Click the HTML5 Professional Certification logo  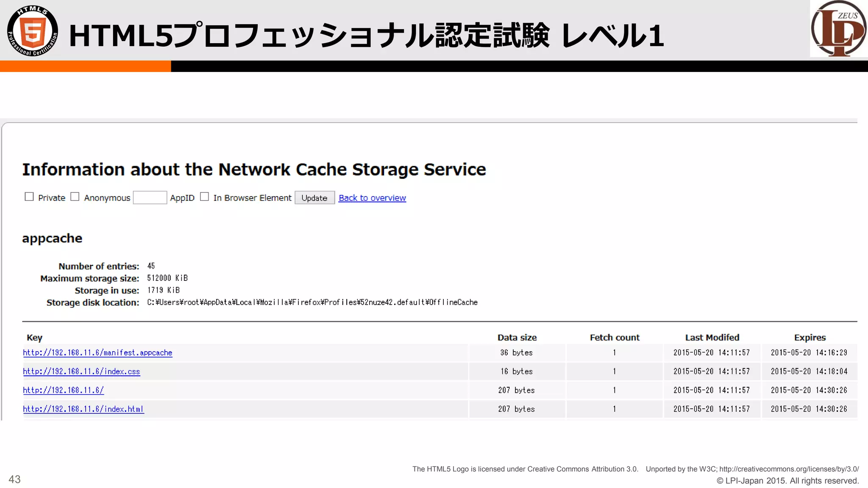33,30
